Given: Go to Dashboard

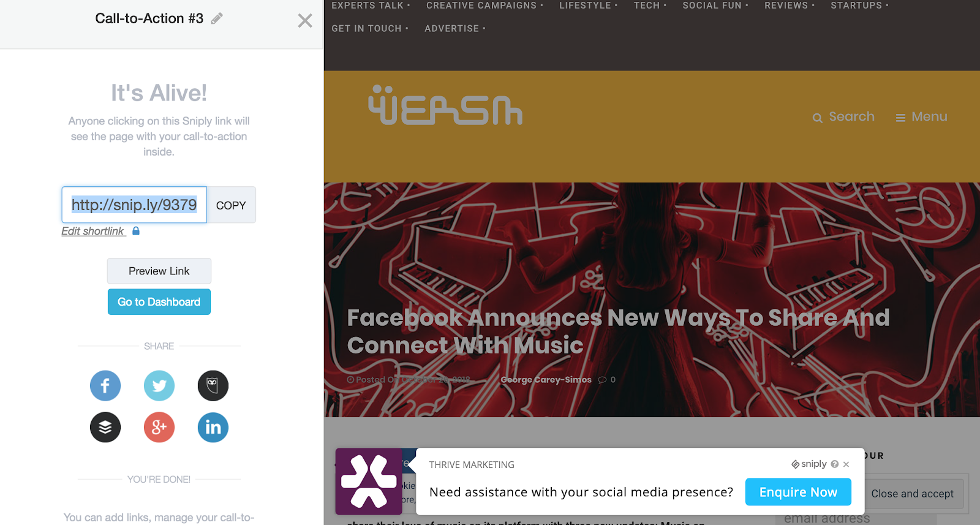Looking at the screenshot, I should click(159, 302).
